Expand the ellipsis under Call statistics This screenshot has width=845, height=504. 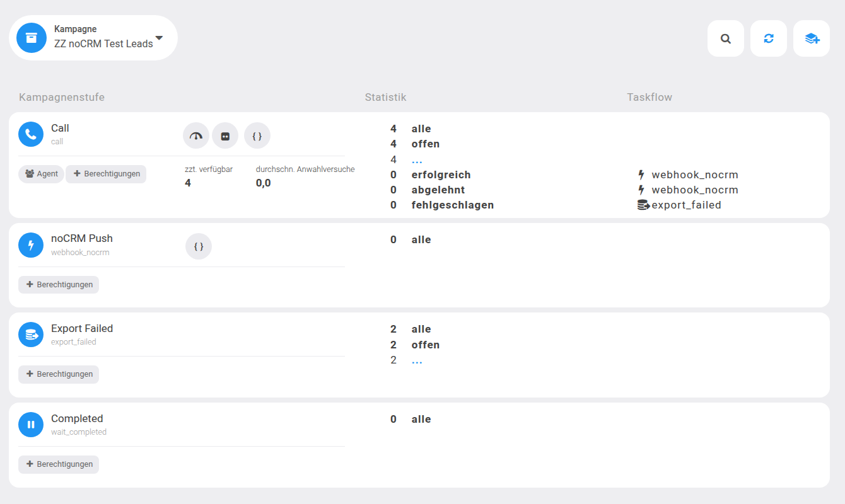417,160
